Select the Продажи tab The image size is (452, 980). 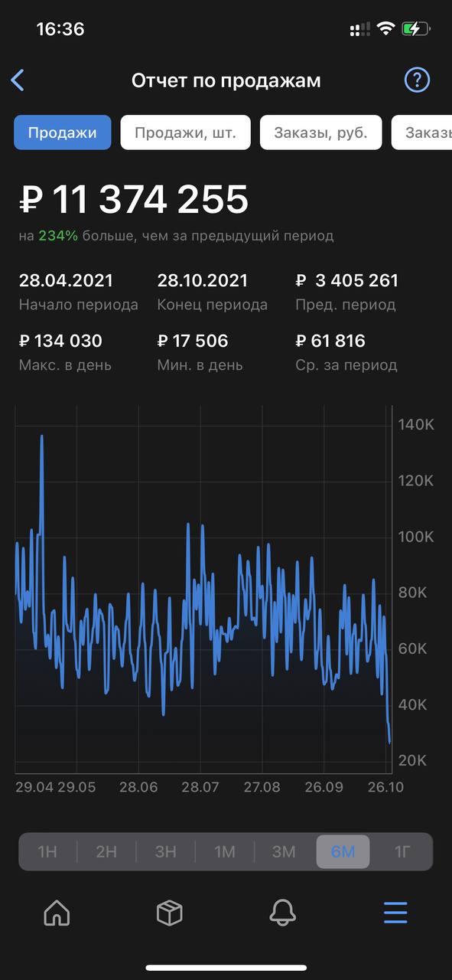(63, 132)
